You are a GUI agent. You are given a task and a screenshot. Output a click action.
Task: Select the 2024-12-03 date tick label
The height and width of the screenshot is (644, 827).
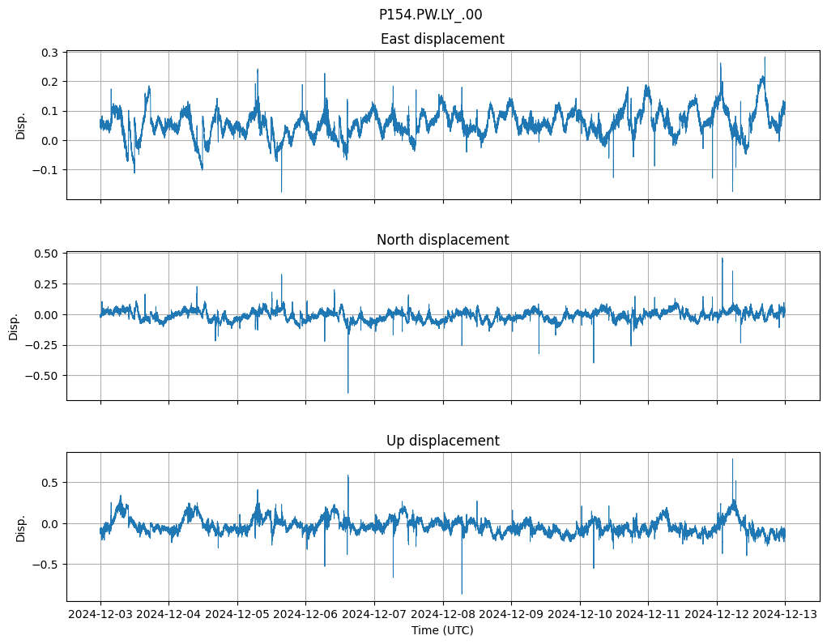pos(100,615)
